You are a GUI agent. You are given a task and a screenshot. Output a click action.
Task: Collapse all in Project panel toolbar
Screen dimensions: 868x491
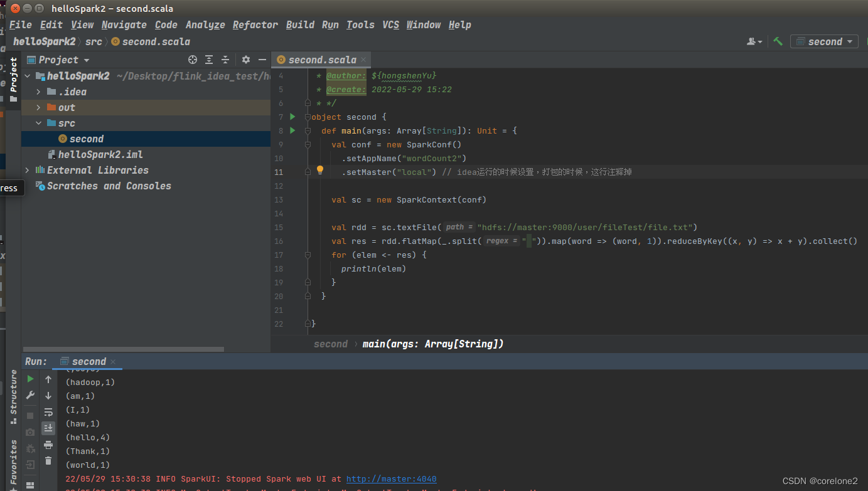(x=225, y=60)
